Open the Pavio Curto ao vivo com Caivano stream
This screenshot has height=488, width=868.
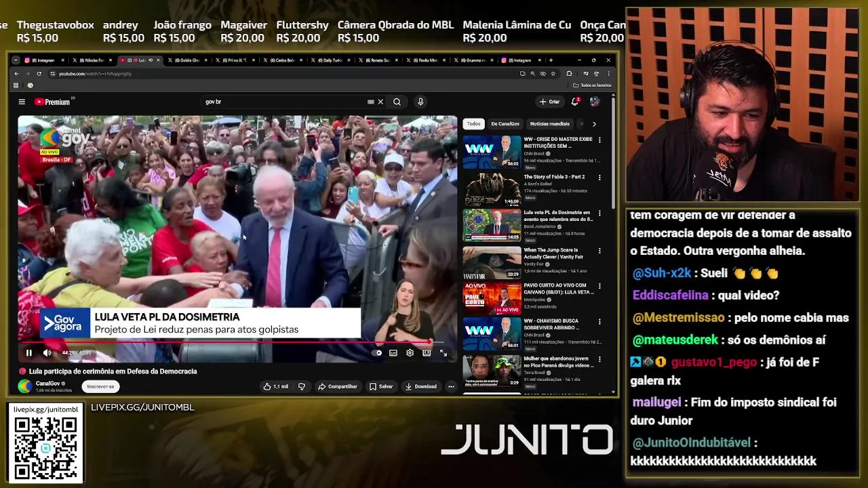pos(492,298)
